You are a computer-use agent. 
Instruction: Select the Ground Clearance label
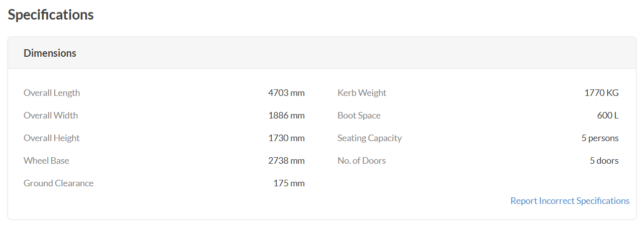click(x=58, y=183)
